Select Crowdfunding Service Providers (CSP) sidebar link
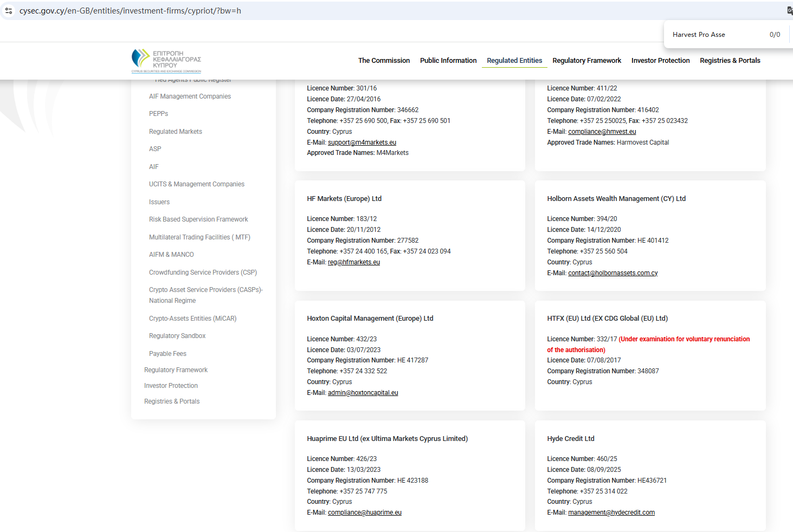Viewport: 793px width, 532px height. 203,273
